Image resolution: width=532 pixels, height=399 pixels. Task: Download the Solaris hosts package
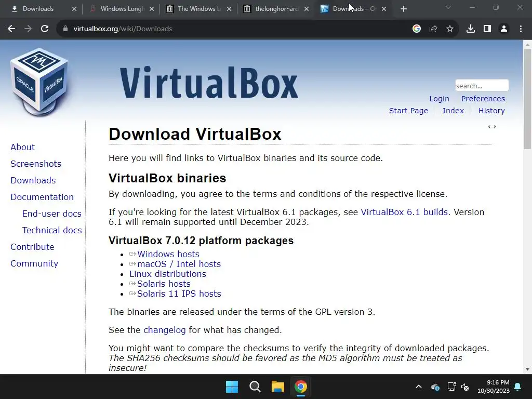point(164,284)
